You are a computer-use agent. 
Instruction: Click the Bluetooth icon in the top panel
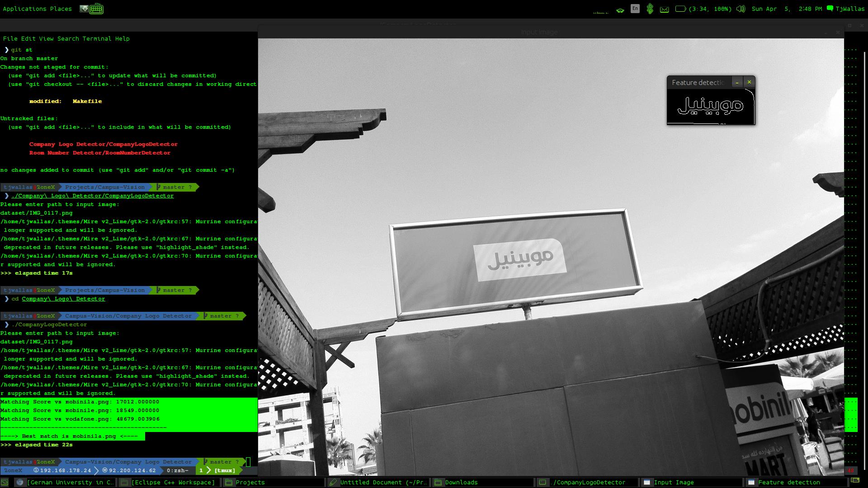click(x=650, y=9)
